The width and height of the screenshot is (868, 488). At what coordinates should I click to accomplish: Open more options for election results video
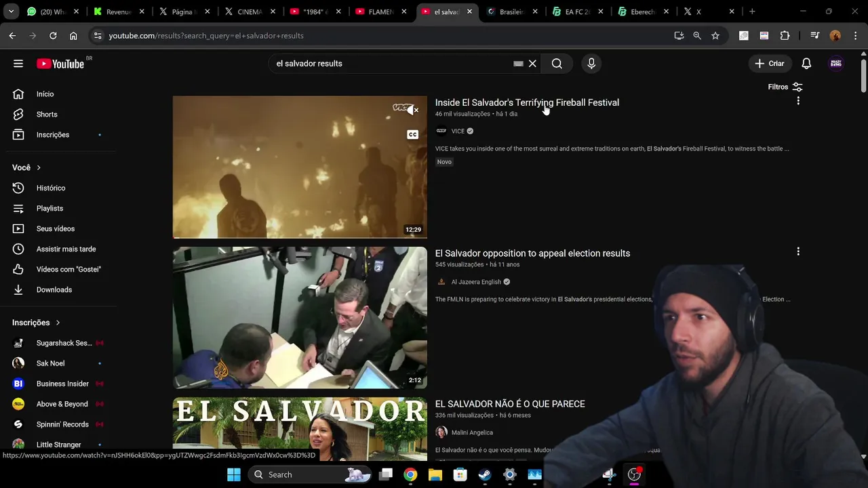(798, 251)
